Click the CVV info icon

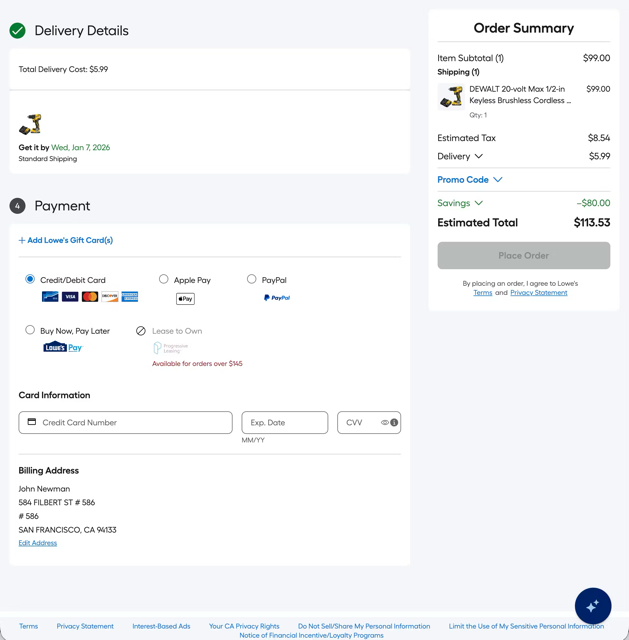[x=394, y=422]
